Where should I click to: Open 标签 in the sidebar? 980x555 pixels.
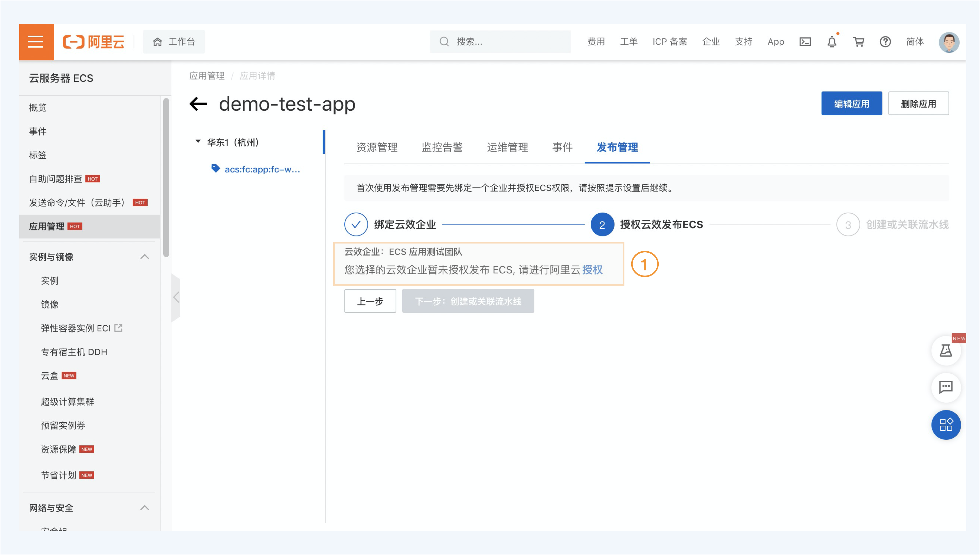pos(38,155)
